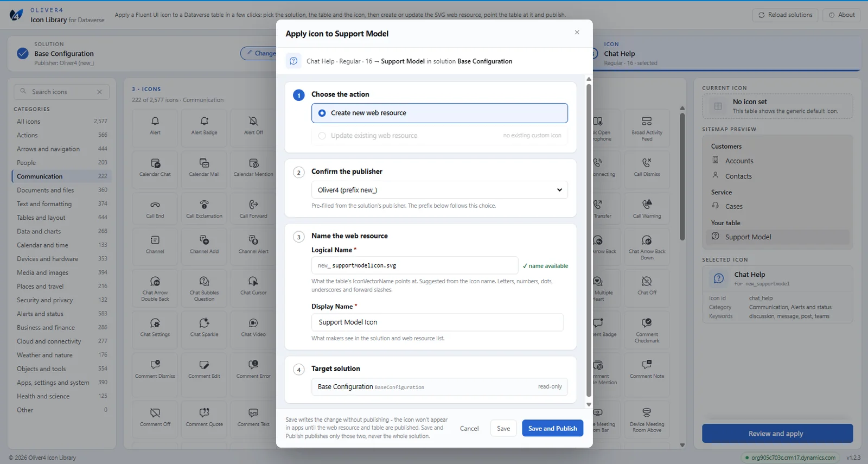Click the icon grid scrollbar
This screenshot has width=868, height=464.
[682, 176]
